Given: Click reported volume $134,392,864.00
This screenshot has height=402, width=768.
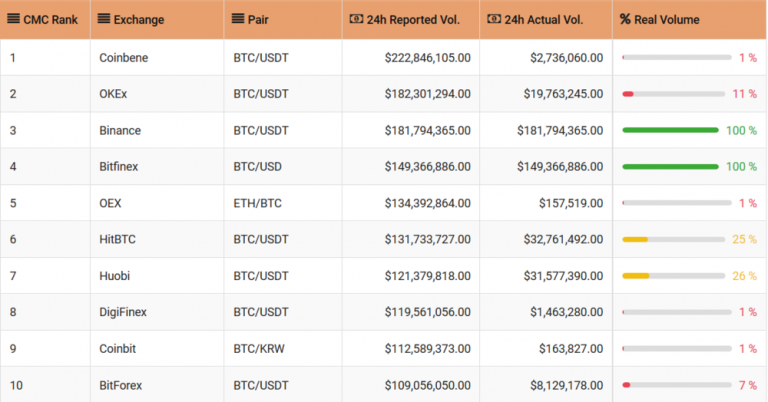Looking at the screenshot, I should point(428,203).
